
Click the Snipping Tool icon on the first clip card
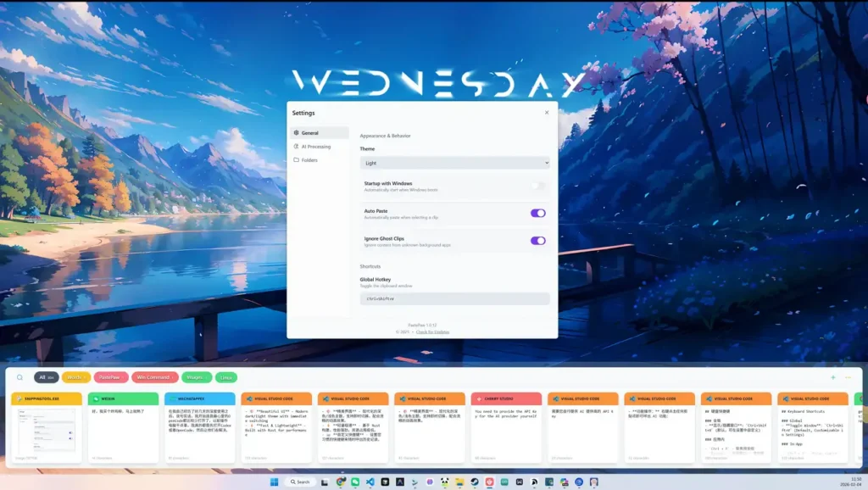(20, 398)
